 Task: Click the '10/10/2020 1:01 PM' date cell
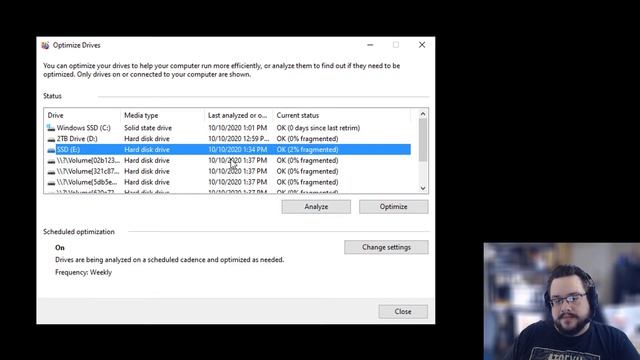[x=238, y=128]
